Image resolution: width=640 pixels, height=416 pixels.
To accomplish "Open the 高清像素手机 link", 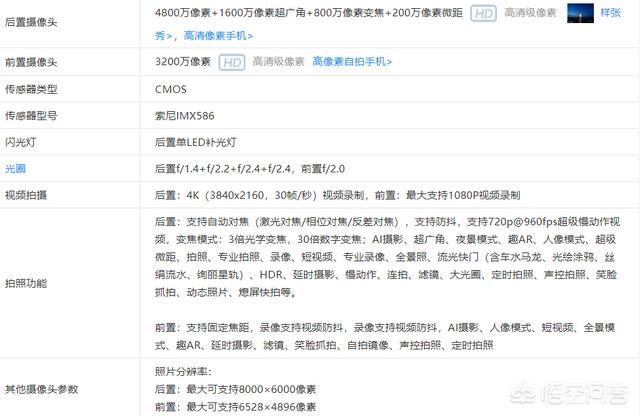I will (x=218, y=35).
